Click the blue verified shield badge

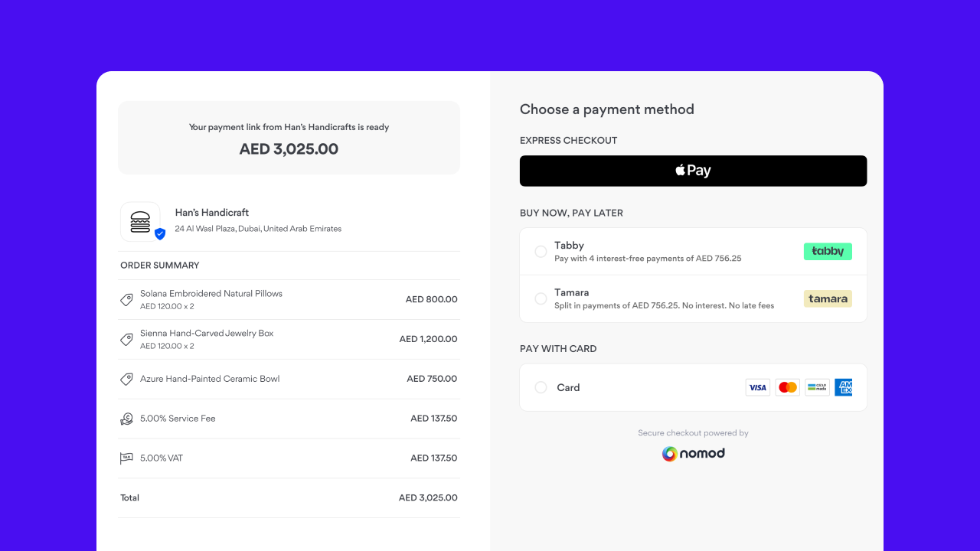pyautogui.click(x=160, y=234)
